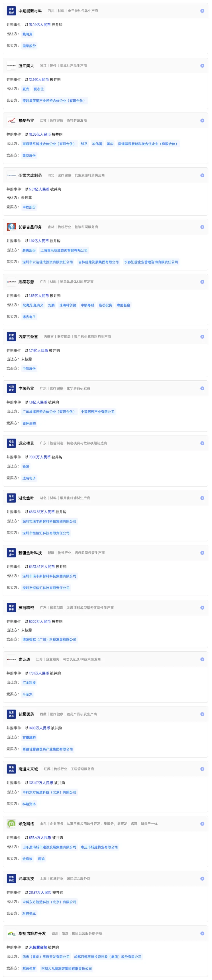Click the 米兔网络 green logo
Image resolution: width=212 pixels, height=980 pixels.
tap(11, 824)
